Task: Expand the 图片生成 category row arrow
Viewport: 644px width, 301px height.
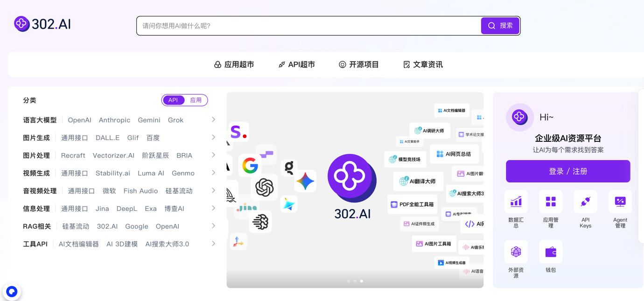Action: coord(213,138)
